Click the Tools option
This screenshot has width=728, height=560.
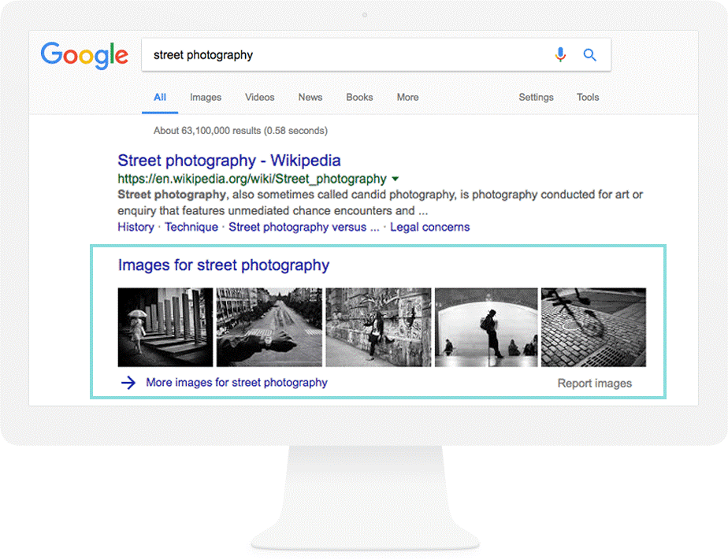pyautogui.click(x=588, y=98)
